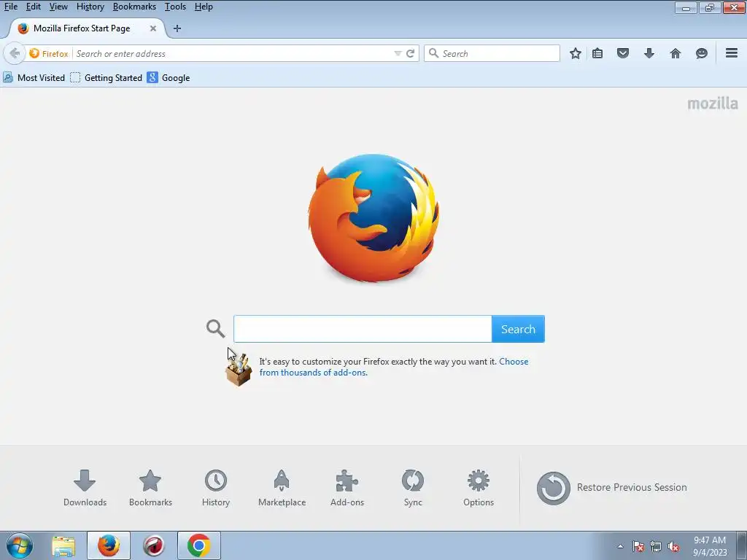Click the network status tray icon
The height and width of the screenshot is (560, 747).
pos(656,546)
